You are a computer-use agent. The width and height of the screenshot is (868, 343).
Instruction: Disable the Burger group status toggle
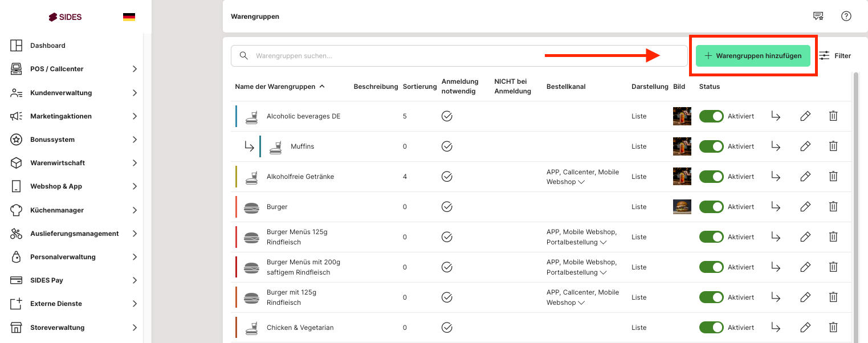[711, 206]
